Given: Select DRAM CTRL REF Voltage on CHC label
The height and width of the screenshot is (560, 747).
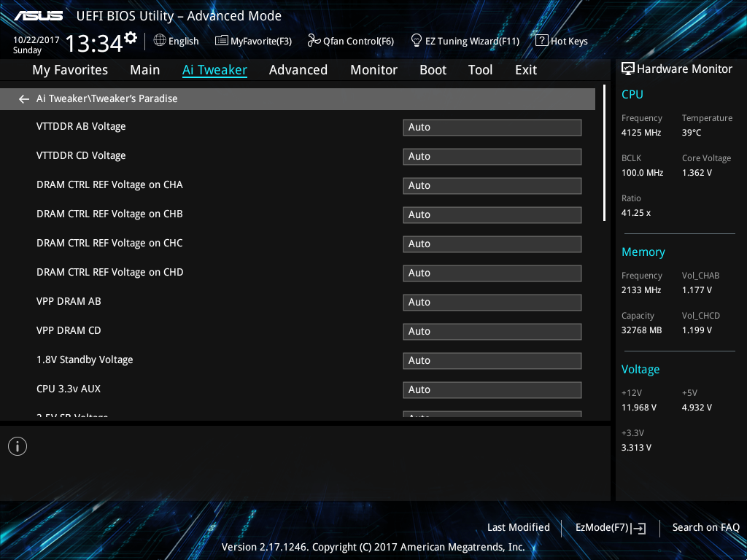Looking at the screenshot, I should coord(109,243).
